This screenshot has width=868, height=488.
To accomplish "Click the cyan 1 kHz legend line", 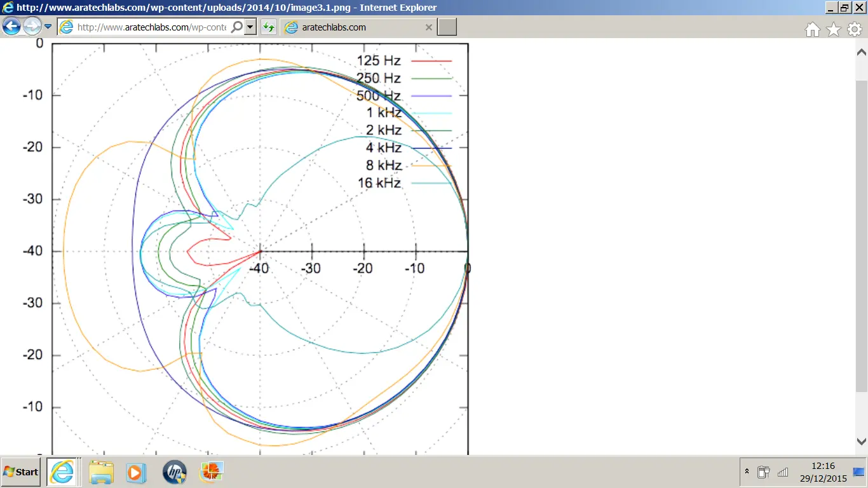I will (431, 113).
